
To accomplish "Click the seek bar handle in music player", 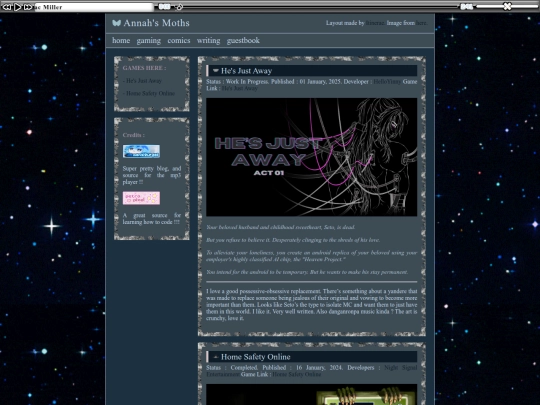I will coord(179,7).
